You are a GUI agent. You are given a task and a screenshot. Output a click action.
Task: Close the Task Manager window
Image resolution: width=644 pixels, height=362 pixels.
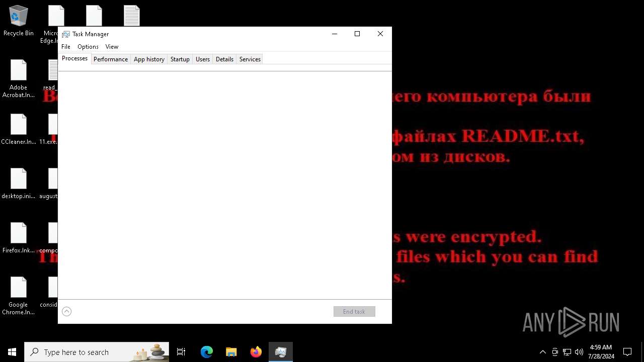tap(380, 34)
